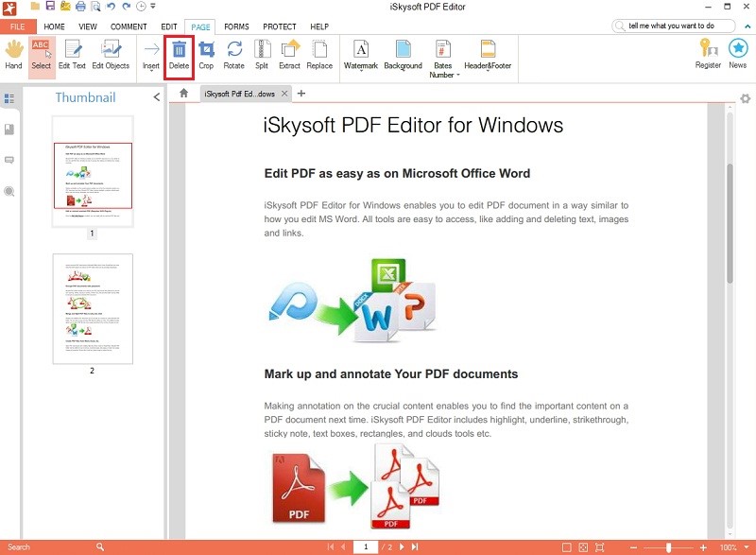Choose the Edit Text tool

[x=73, y=55]
